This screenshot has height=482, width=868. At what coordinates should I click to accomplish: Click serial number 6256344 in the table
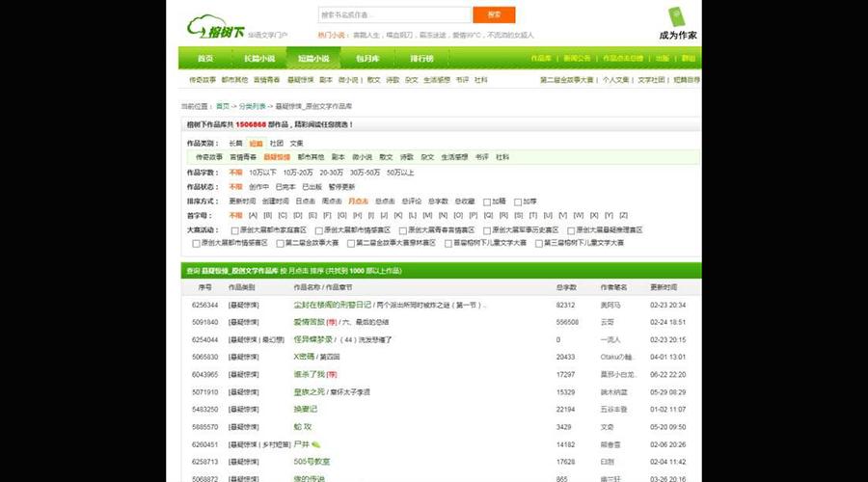click(x=204, y=306)
